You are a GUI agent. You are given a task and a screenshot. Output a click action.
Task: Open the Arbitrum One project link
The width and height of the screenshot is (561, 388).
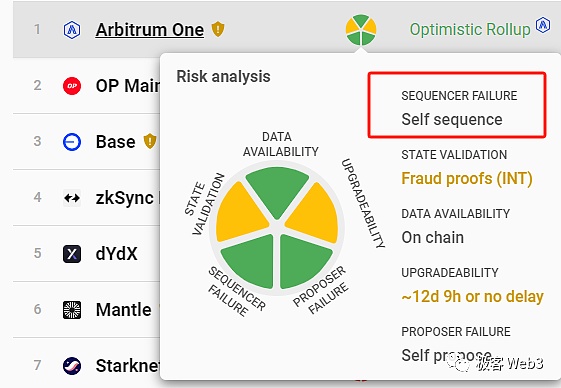(x=150, y=30)
